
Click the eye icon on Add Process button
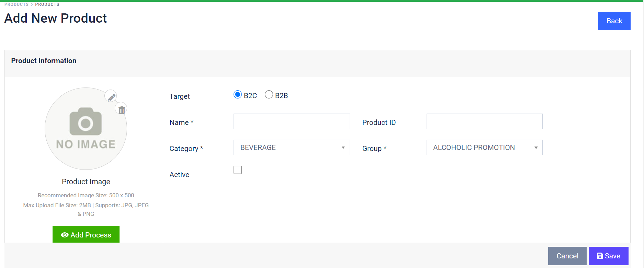click(x=65, y=235)
